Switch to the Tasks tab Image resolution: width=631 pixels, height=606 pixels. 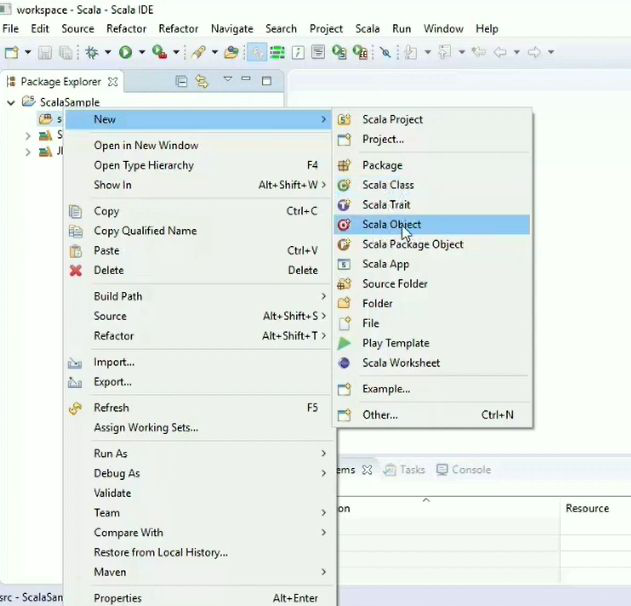(404, 470)
